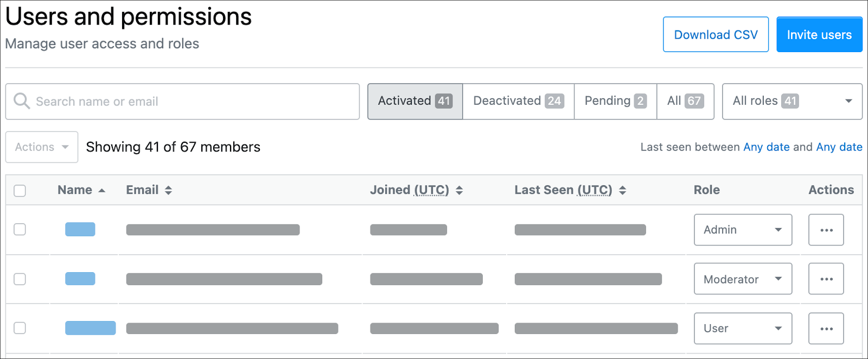
Task: Sort by Joined (UTC) column
Action: [x=459, y=190]
